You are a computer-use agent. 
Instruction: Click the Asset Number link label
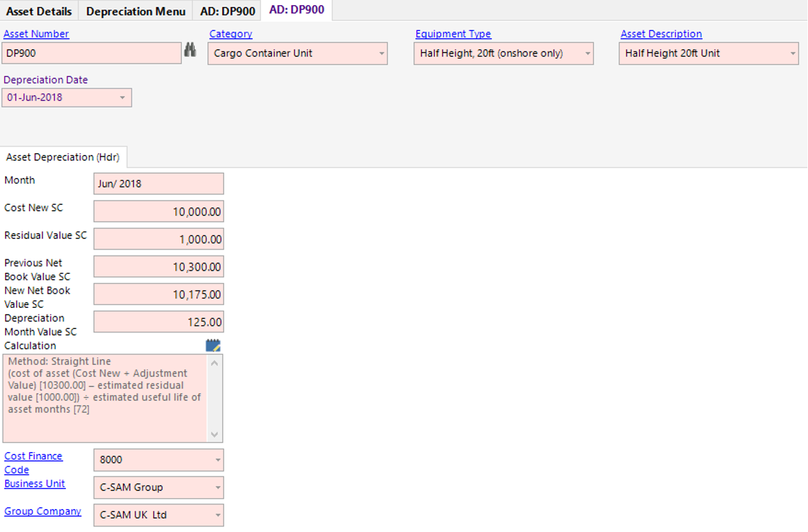pyautogui.click(x=36, y=34)
